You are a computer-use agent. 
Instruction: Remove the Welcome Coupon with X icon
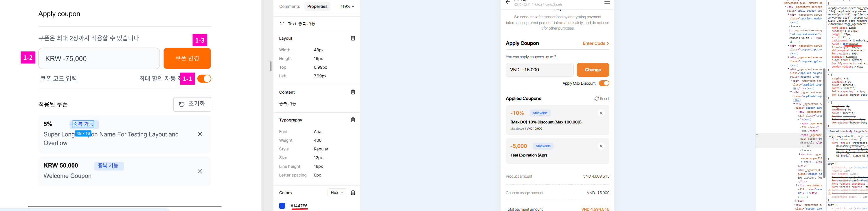(200, 172)
